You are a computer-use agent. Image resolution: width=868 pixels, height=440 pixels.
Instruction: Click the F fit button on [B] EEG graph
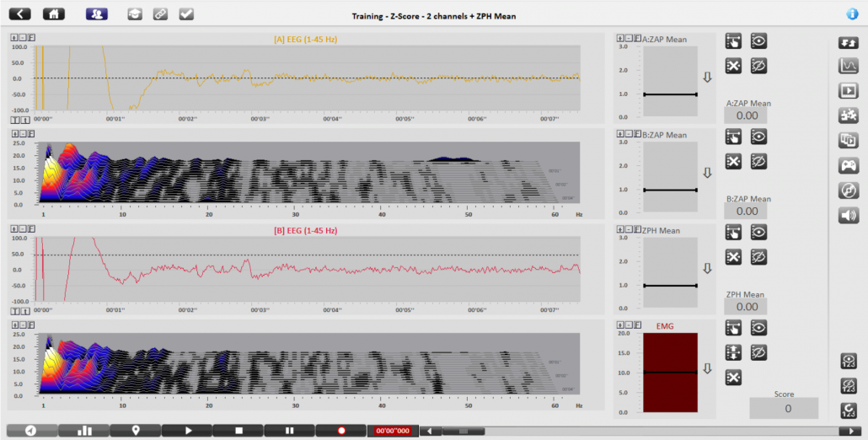tap(31, 229)
